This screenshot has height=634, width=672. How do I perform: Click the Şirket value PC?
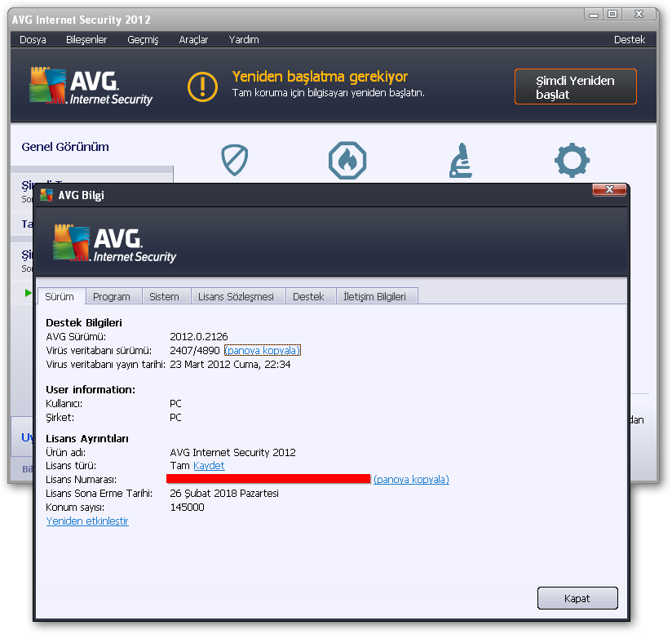(175, 417)
